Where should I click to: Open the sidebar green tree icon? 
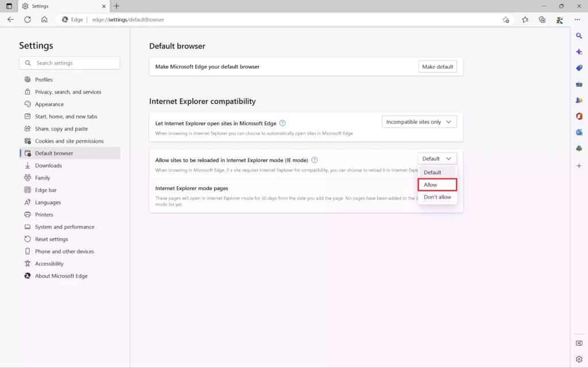[579, 148]
